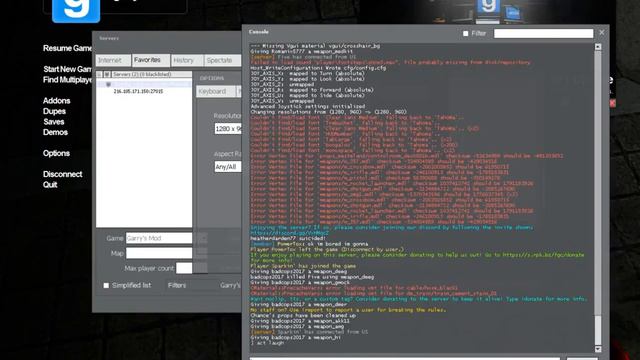Open the Game filter combo box

pyautogui.click(x=159, y=238)
